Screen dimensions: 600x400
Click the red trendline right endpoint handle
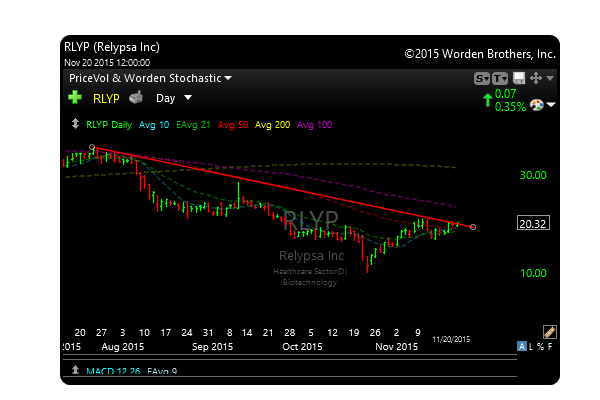click(473, 227)
